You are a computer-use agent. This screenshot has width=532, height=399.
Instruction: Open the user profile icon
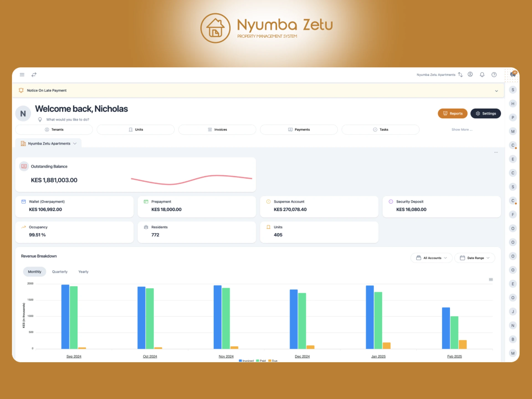[x=470, y=75]
